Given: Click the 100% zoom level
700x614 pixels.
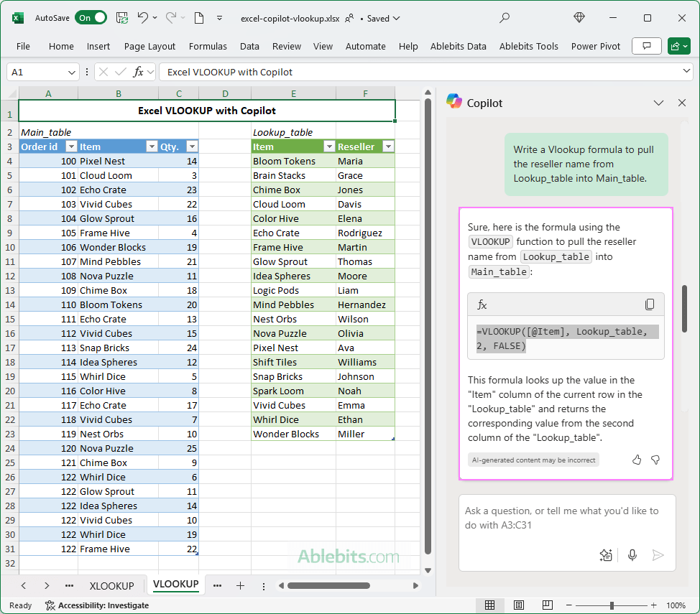Looking at the screenshot, I should click(x=676, y=605).
